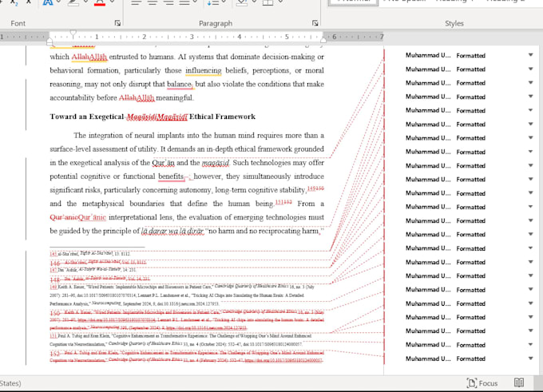Click footnote number 149 for Keith A. Bauer

(54, 287)
